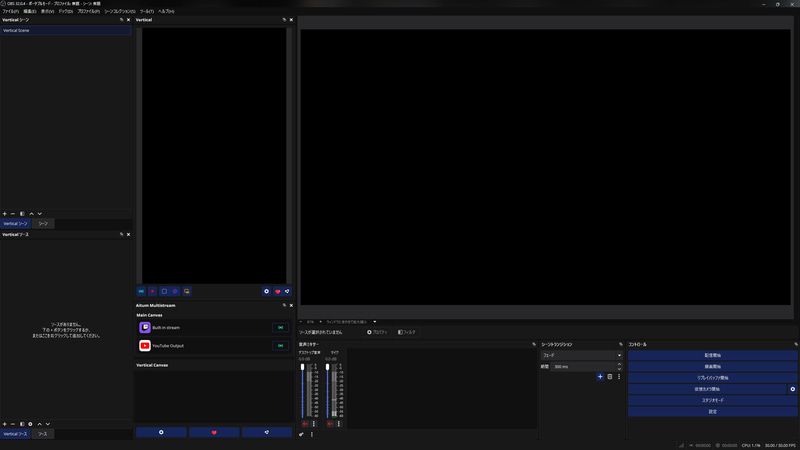Start vertical canvas recording red dot
This screenshot has height=450, width=800.
[153, 291]
